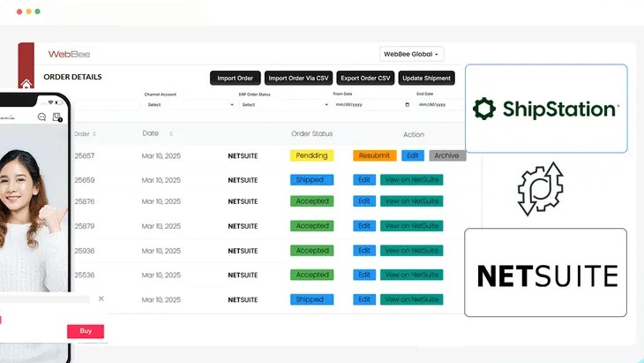Click the WebBee logo
The width and height of the screenshot is (644, 363).
[69, 54]
